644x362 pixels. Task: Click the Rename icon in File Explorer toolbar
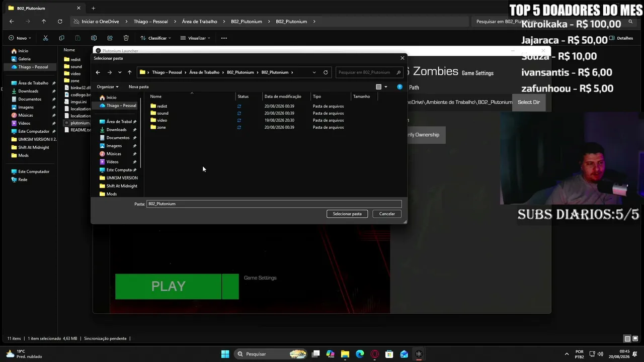94,38
